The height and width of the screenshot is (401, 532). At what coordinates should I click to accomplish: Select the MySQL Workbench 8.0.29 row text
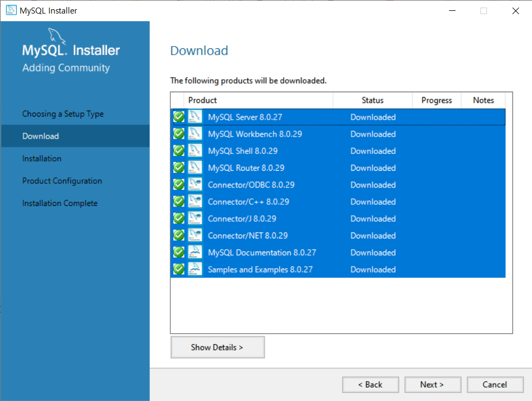(255, 134)
